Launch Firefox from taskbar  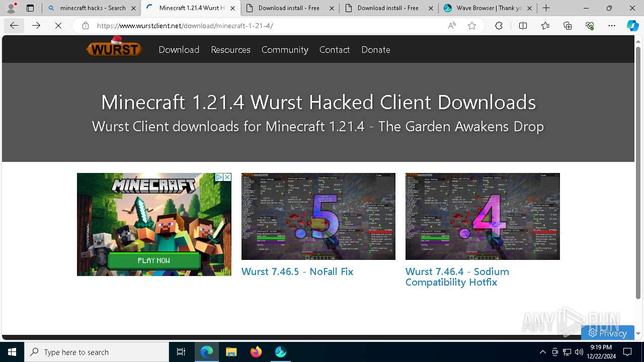pos(256,352)
